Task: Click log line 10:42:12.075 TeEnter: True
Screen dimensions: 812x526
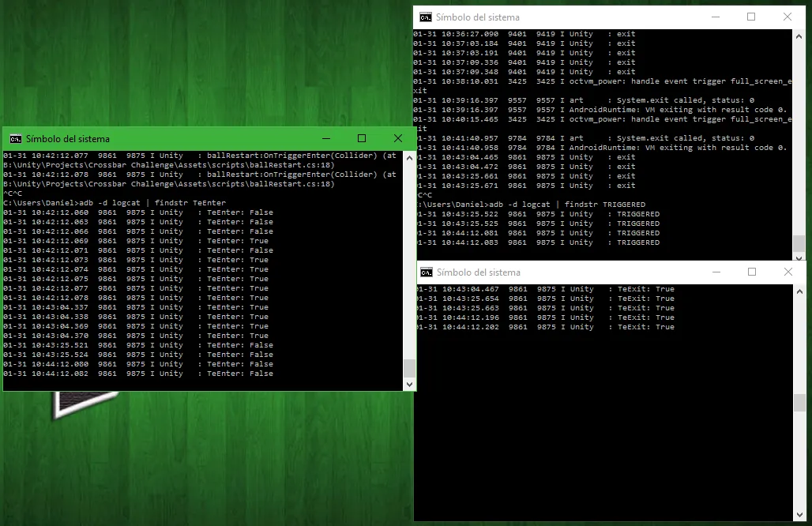Action: (x=136, y=279)
